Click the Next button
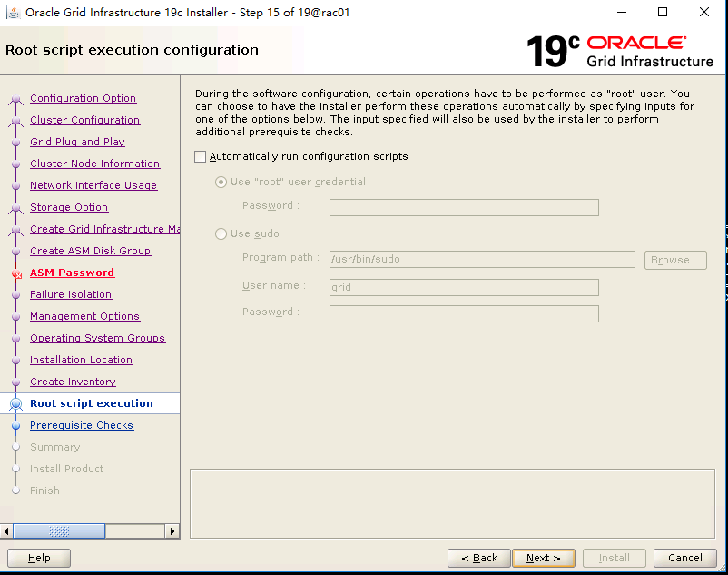Screen dimensions: 728x575 544,559
